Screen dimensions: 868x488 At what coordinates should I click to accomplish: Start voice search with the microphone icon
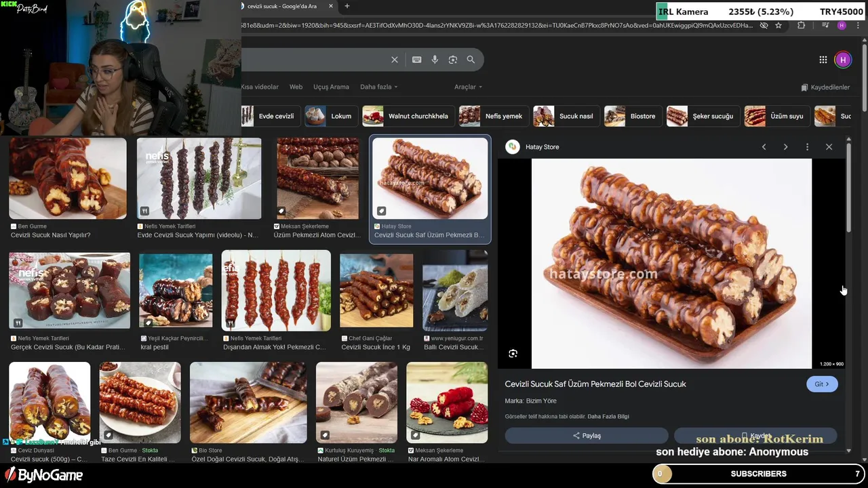click(435, 60)
